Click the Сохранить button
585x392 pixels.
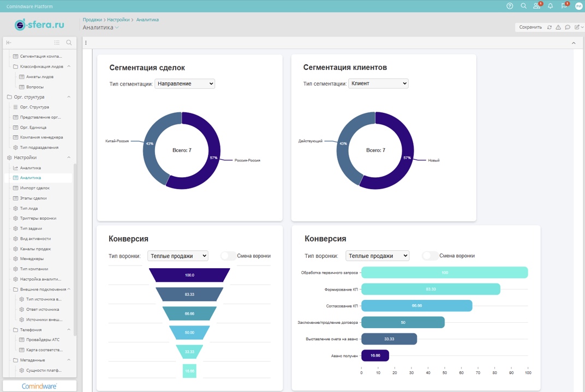point(530,27)
